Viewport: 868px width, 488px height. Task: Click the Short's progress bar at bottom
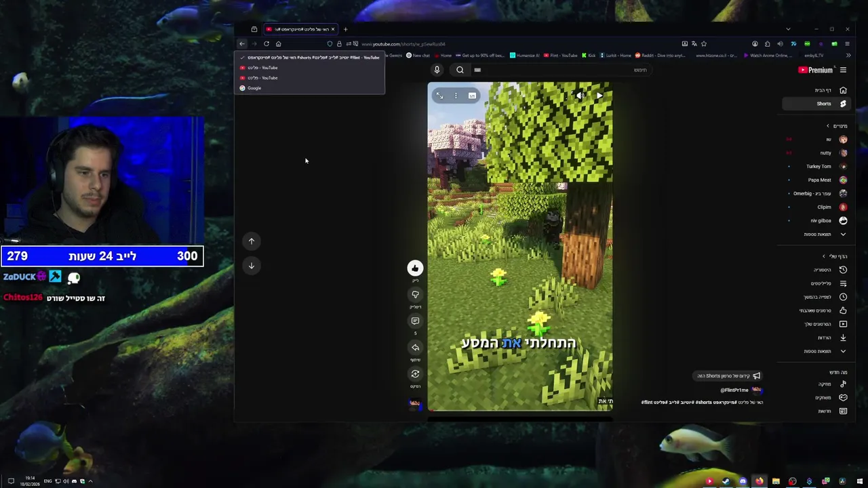(520, 411)
